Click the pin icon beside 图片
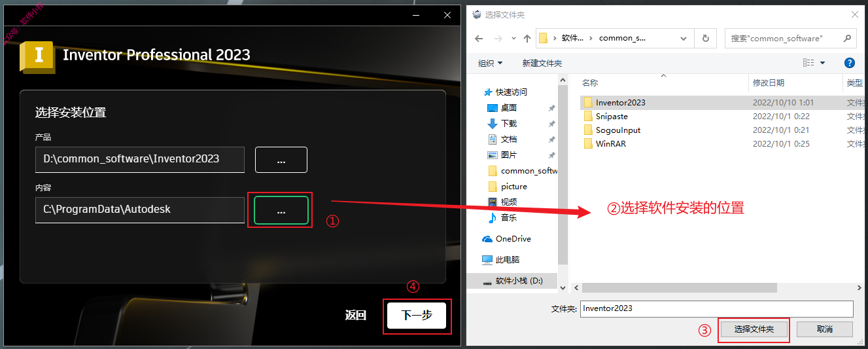 (552, 155)
